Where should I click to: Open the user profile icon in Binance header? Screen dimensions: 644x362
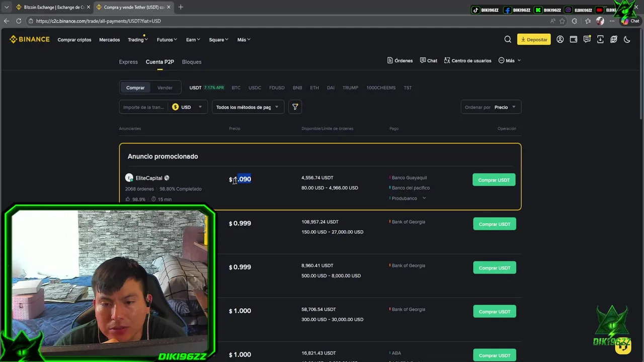pyautogui.click(x=560, y=39)
